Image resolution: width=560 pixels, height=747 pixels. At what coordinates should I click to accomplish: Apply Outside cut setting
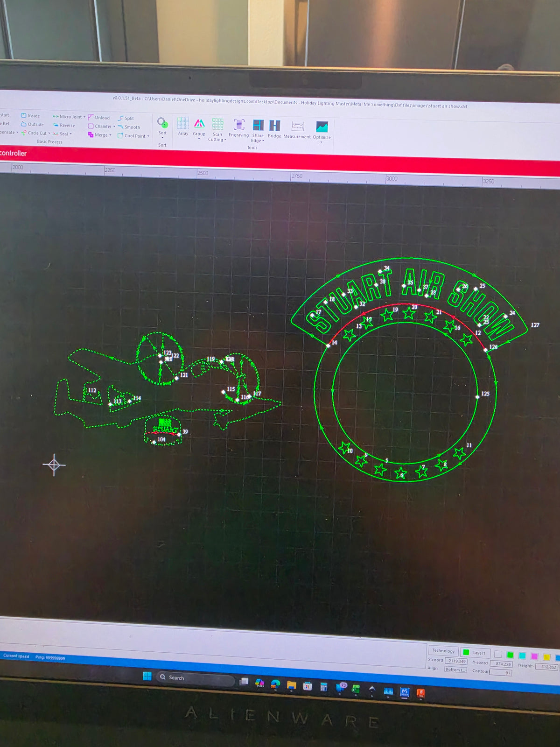click(x=32, y=124)
